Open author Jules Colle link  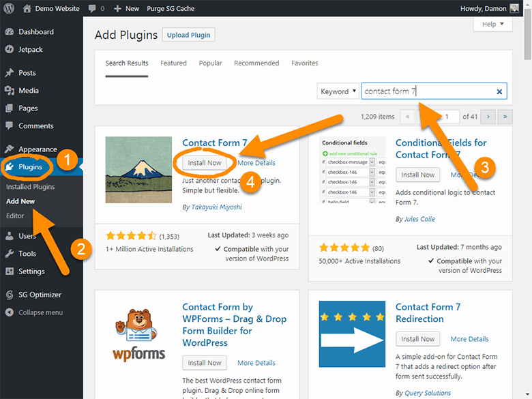[x=419, y=219]
